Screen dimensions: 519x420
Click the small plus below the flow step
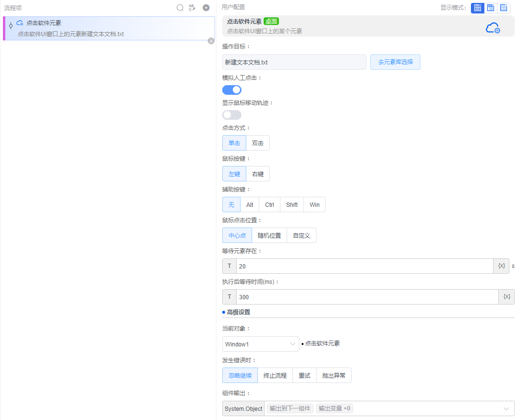pyautogui.click(x=211, y=41)
